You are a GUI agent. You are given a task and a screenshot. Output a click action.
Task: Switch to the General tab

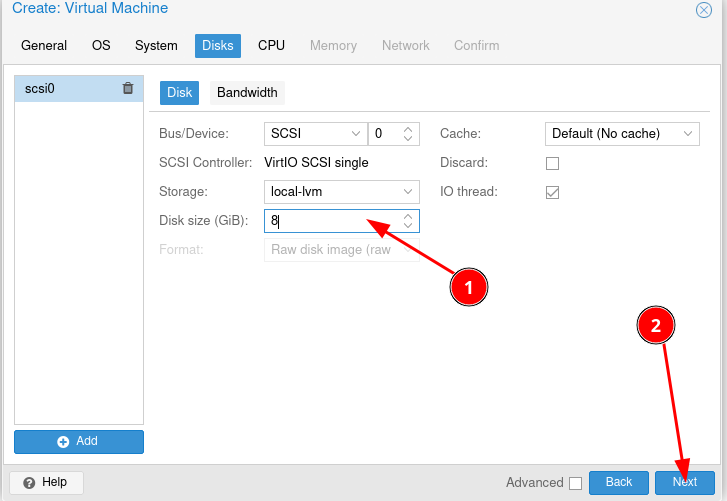click(x=44, y=46)
